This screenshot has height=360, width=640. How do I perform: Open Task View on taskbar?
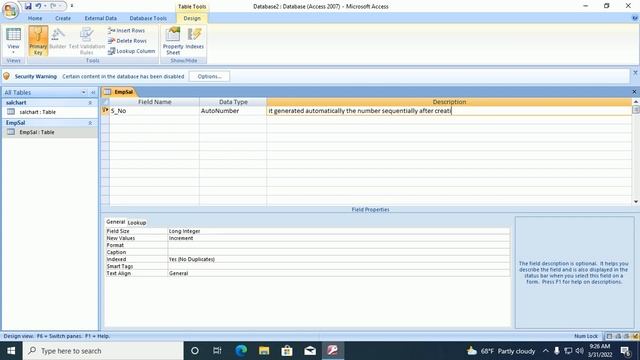(x=217, y=351)
